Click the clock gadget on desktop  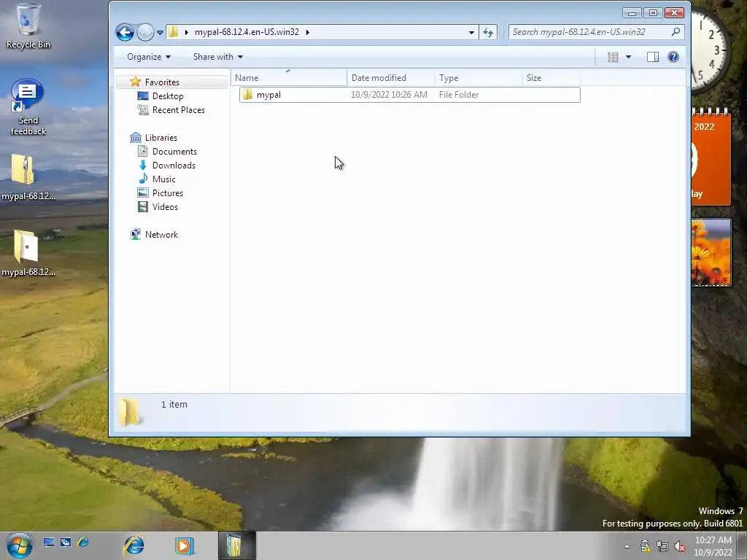[x=711, y=52]
